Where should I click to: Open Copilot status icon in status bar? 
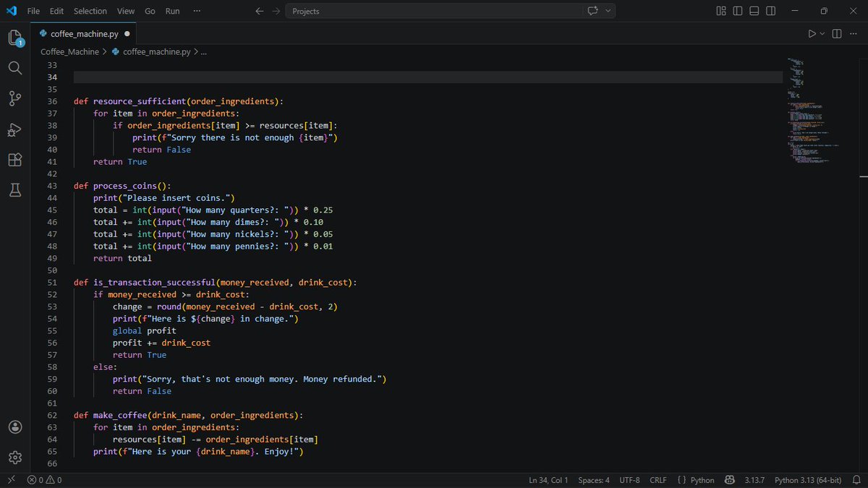click(x=729, y=480)
